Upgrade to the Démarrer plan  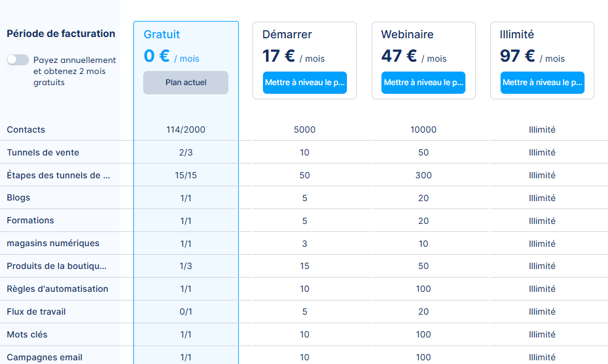(304, 82)
